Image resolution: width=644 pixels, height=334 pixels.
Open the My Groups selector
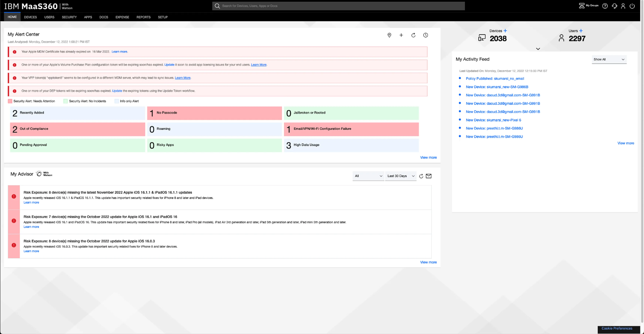click(x=588, y=6)
